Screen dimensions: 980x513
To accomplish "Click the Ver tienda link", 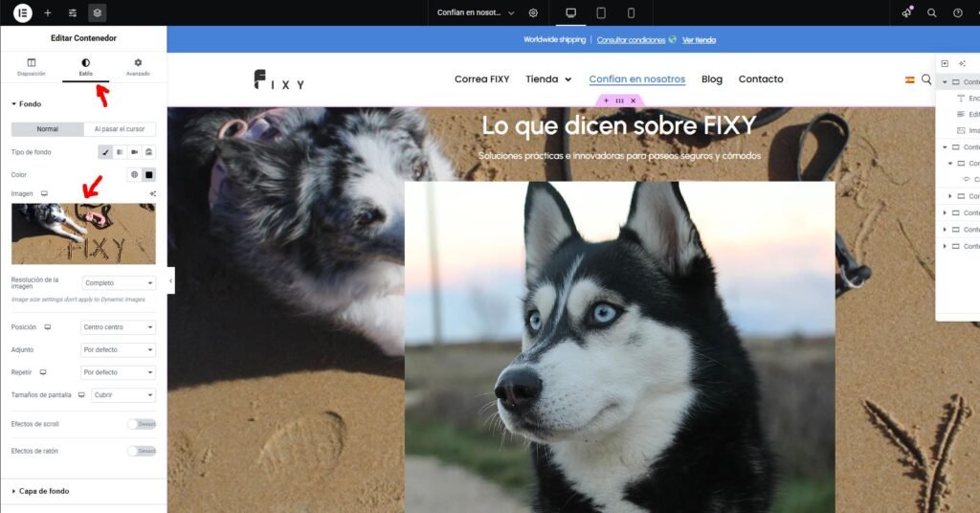I will (699, 40).
